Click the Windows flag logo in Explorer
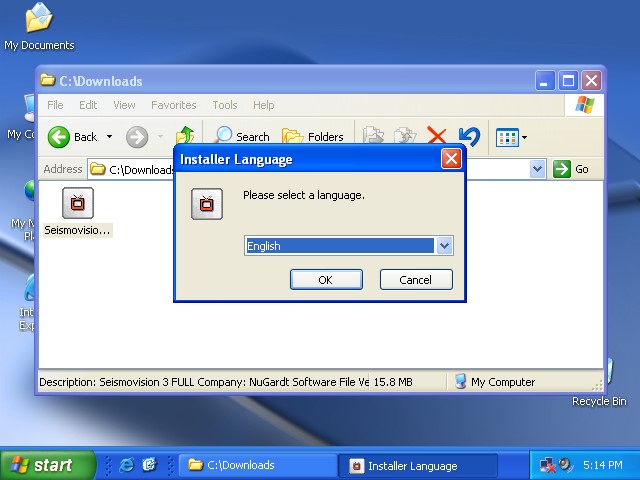Screen dimensions: 640x480 584,105
